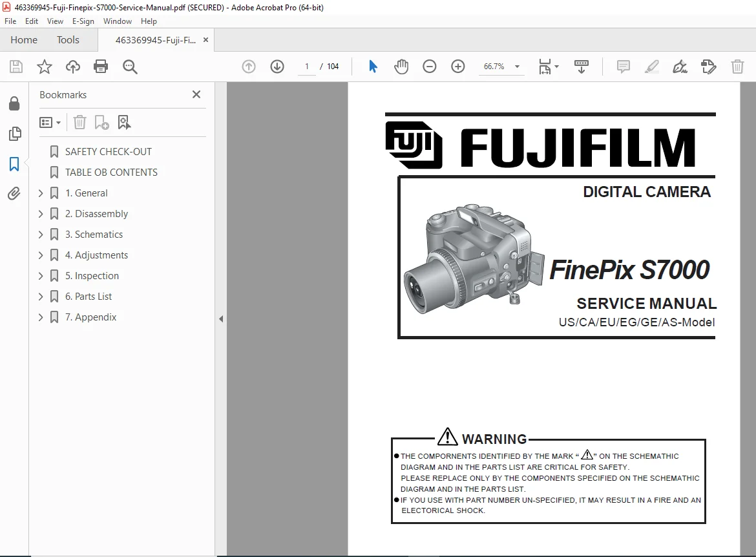This screenshot has height=557, width=756.
Task: Add a new bookmark icon
Action: click(x=101, y=123)
